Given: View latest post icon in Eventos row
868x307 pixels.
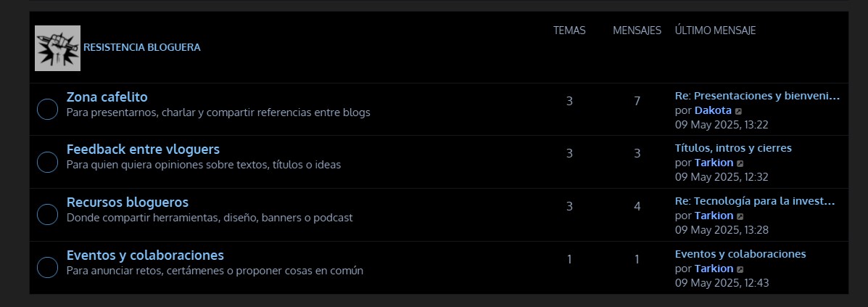Looking at the screenshot, I should [x=740, y=269].
